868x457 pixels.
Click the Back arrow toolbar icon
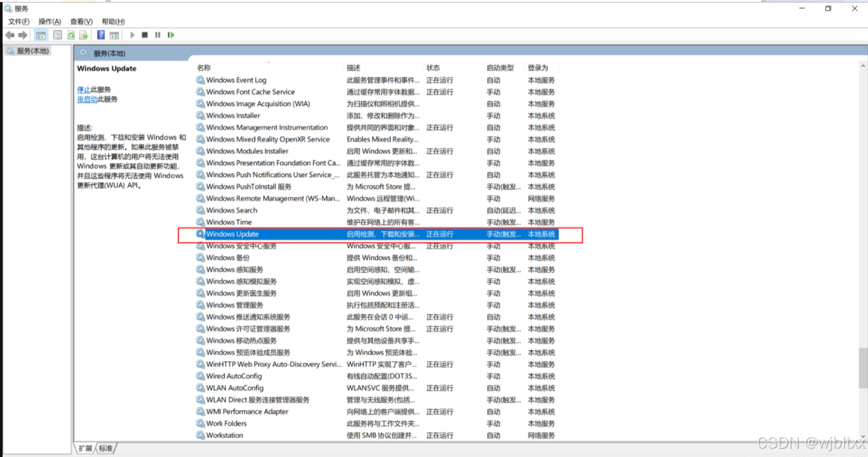pyautogui.click(x=10, y=35)
